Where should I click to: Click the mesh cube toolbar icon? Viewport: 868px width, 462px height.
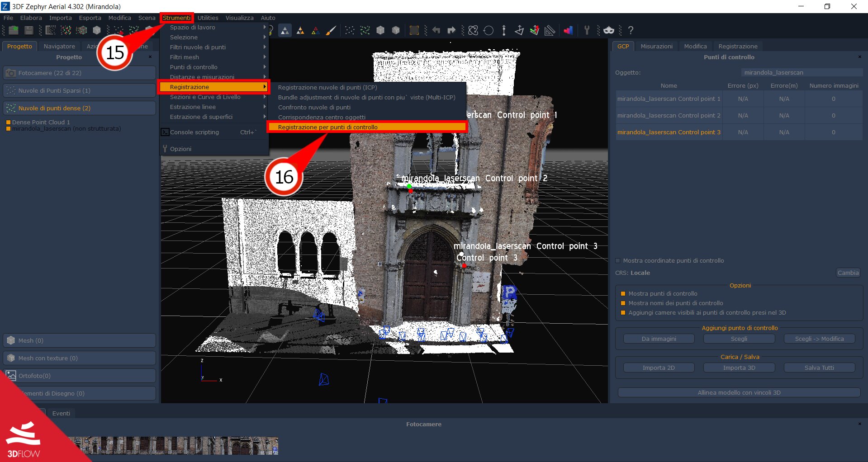(97, 30)
